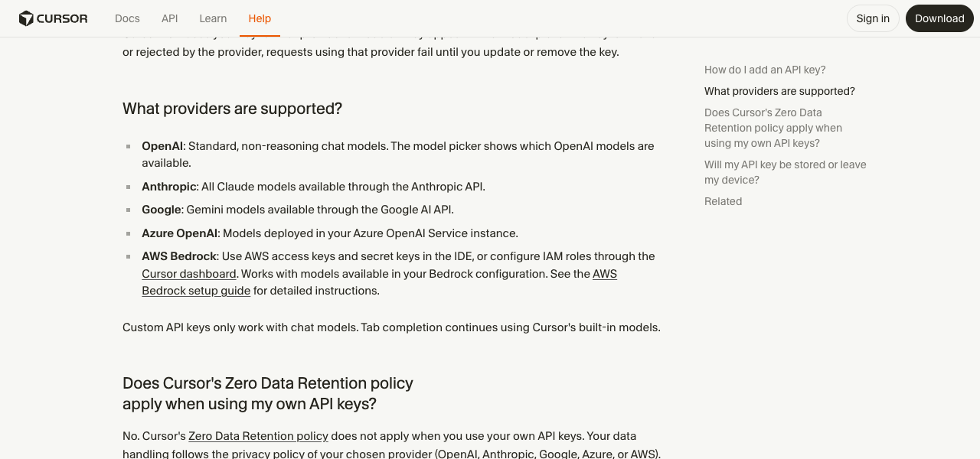Open the Cursor dashboard link
980x459 pixels.
[x=189, y=274]
